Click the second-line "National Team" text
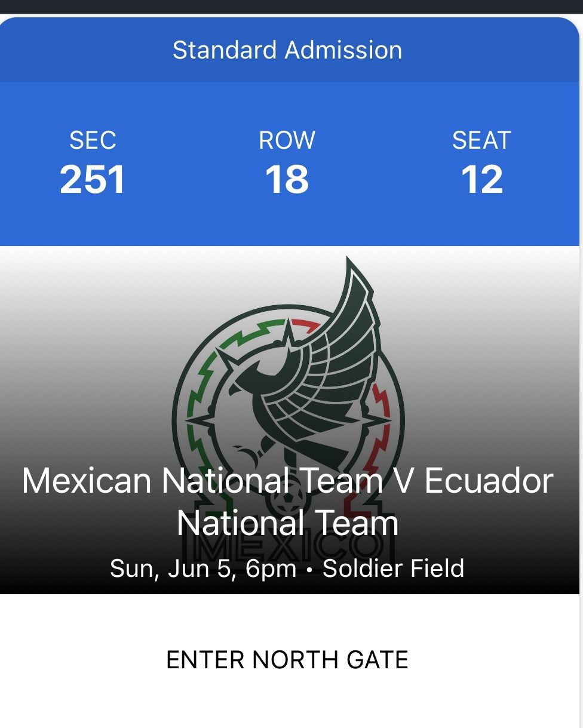This screenshot has height=728, width=583. pyautogui.click(x=287, y=523)
